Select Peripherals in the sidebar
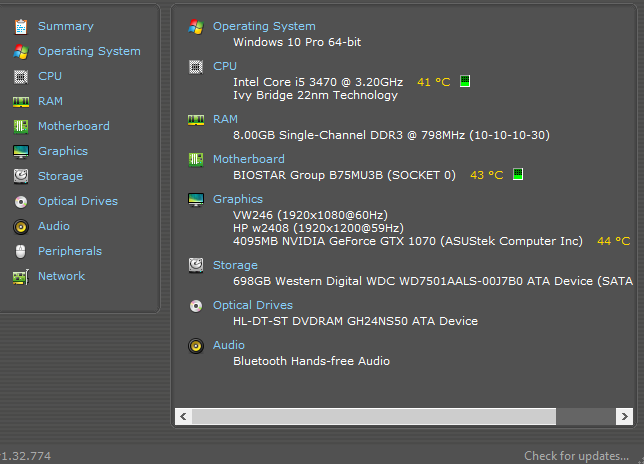This screenshot has height=464, width=644. tap(70, 251)
